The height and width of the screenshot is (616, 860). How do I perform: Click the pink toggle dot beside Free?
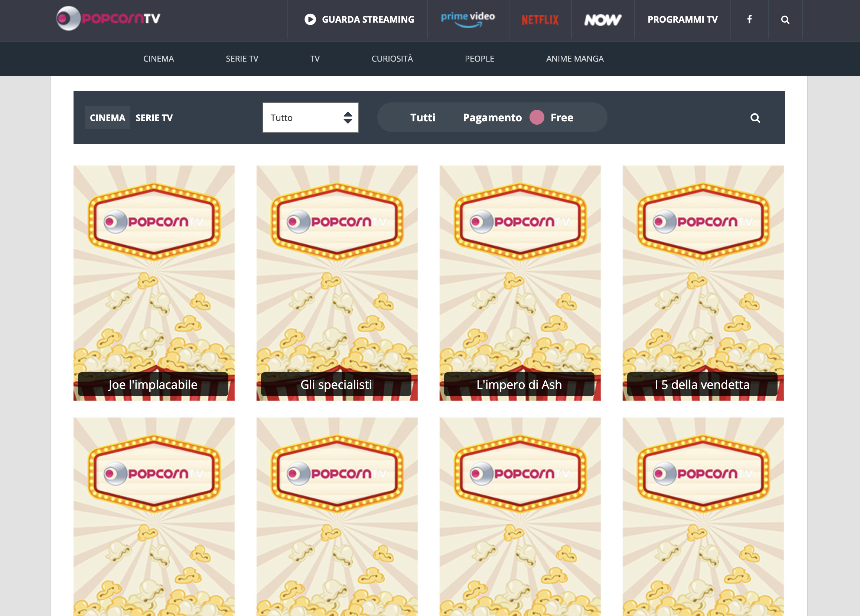pos(537,117)
